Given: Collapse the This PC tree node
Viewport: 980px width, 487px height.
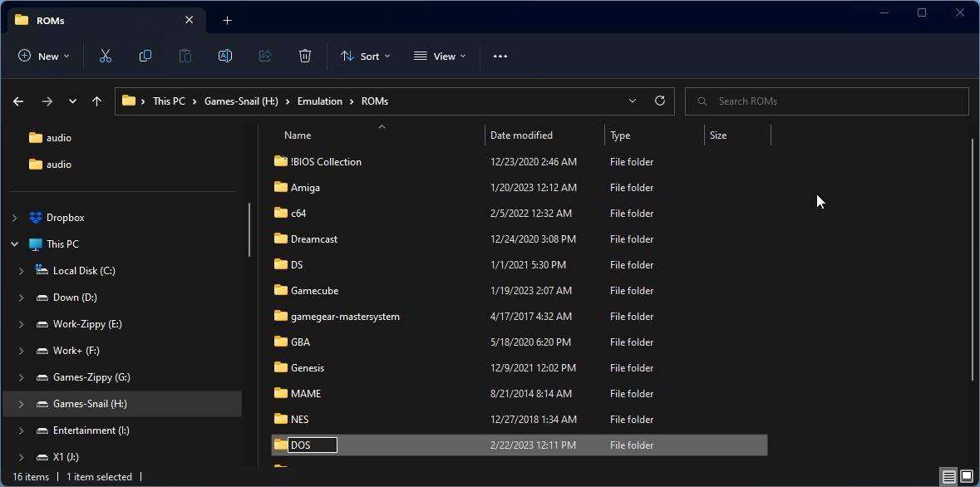Looking at the screenshot, I should pyautogui.click(x=14, y=244).
